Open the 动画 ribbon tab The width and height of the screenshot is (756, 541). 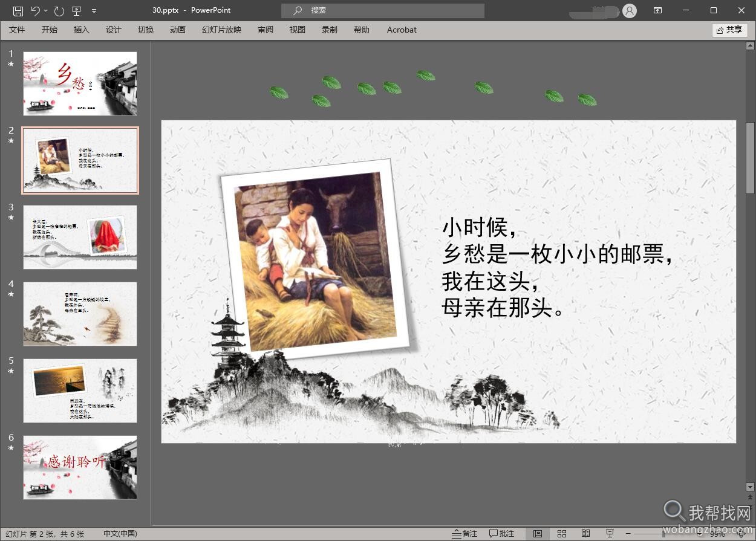pyautogui.click(x=178, y=30)
